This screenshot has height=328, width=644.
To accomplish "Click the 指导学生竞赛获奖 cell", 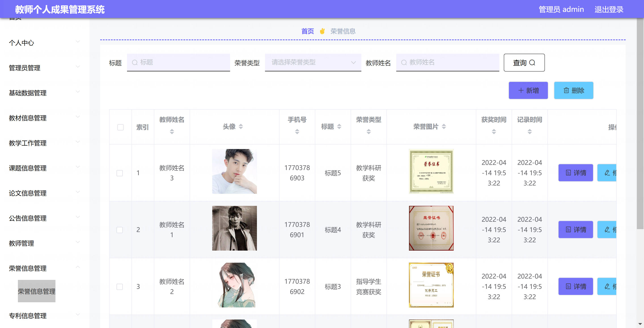I will click(369, 286).
